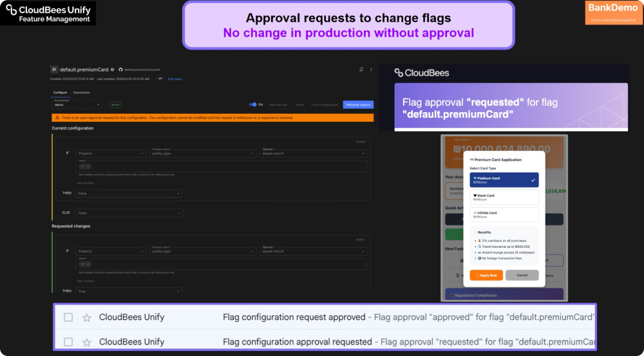The height and width of the screenshot is (356, 644).
Task: Open the Environment demo dropdown
Action: [77, 105]
